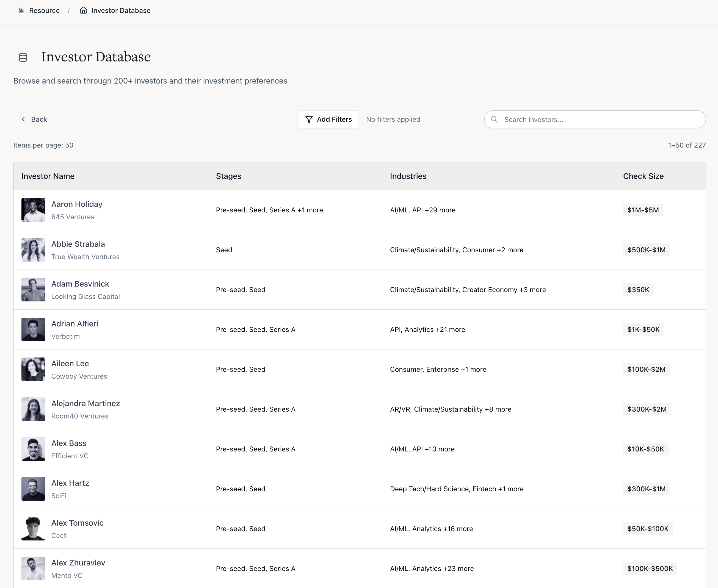The height and width of the screenshot is (588, 718).
Task: Click the home icon in breadcrumb
Action: pyautogui.click(x=83, y=10)
